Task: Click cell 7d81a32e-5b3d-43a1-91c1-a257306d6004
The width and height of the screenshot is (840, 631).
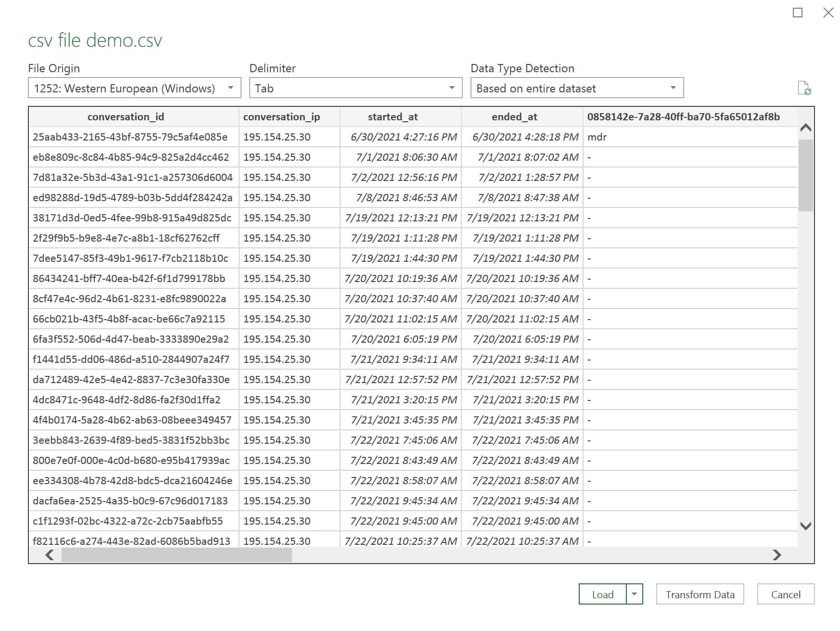Action: coord(134,178)
